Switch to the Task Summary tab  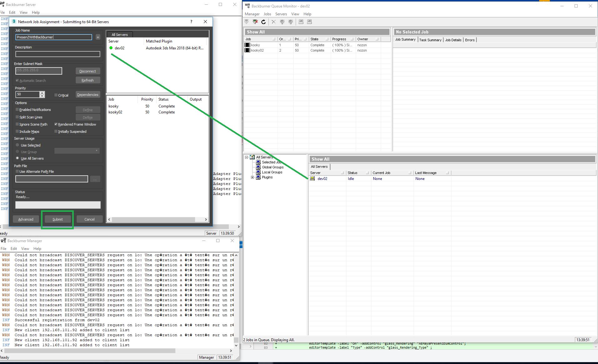pos(430,40)
